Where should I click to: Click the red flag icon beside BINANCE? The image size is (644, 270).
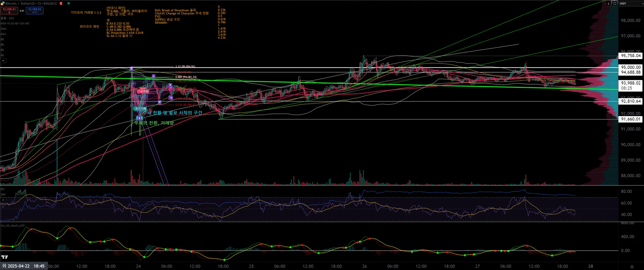61,3
